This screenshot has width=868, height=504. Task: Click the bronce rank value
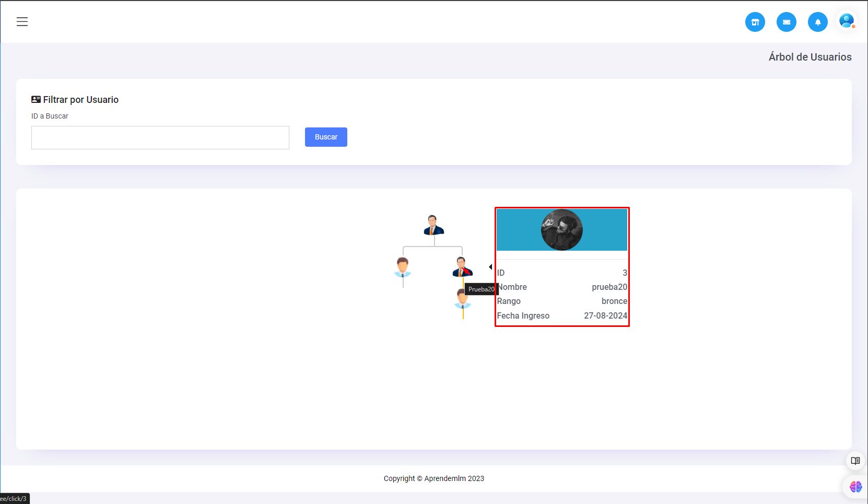click(614, 301)
